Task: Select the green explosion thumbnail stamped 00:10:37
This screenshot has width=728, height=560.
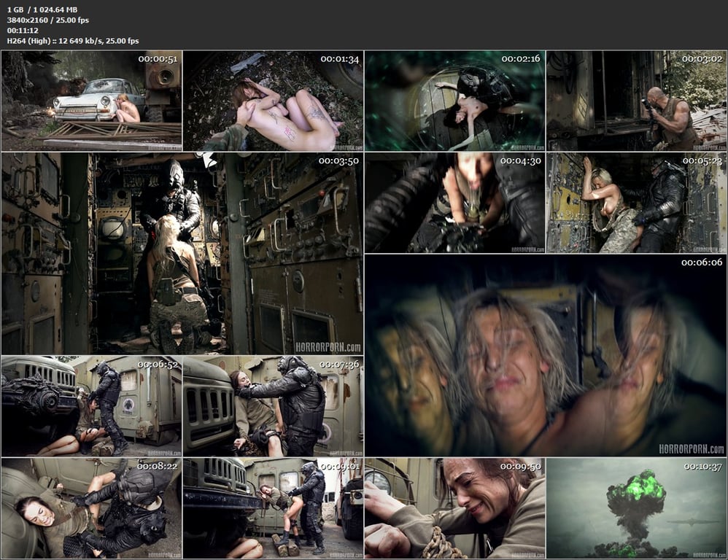Action: click(637, 508)
